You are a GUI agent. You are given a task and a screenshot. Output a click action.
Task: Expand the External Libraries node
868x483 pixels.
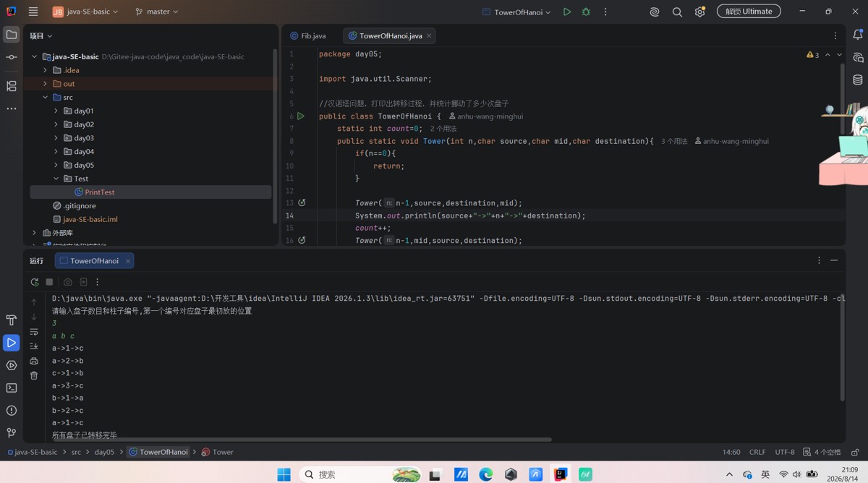34,233
